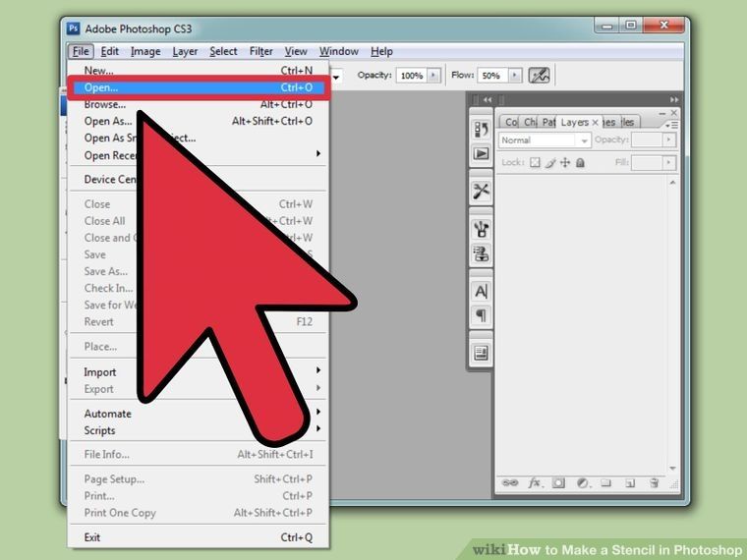Open the Paragraph panel icon
Viewport: 747px width, 560px height.
pos(481,315)
